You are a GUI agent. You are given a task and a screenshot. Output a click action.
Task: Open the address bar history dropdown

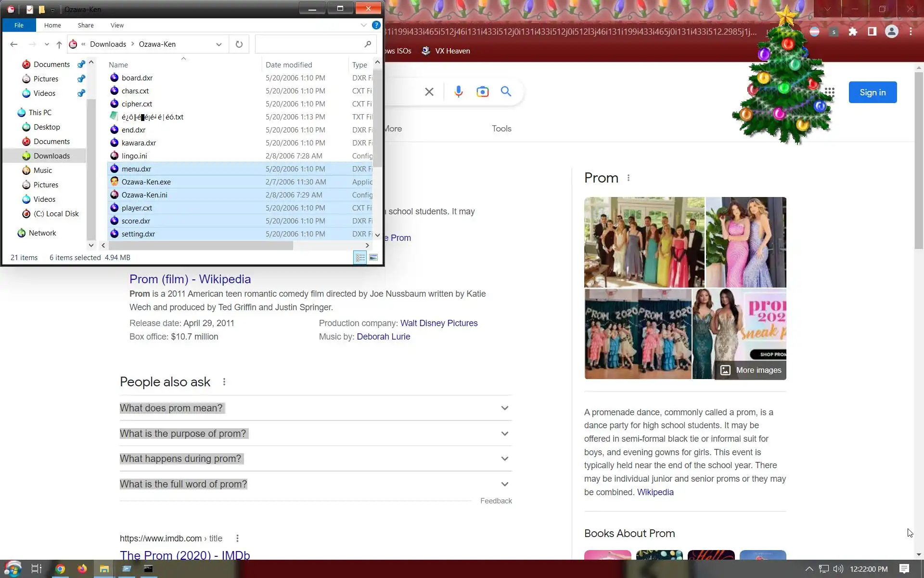(x=219, y=44)
